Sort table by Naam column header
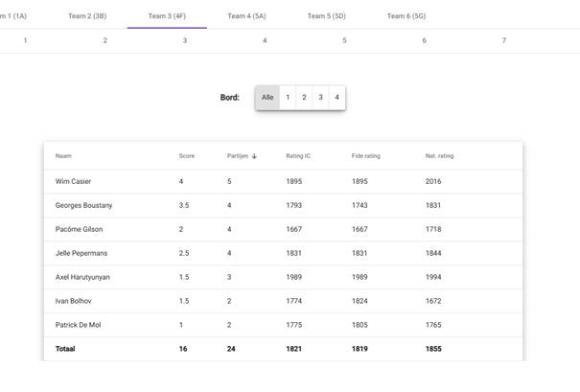The height and width of the screenshot is (392, 580). point(63,156)
